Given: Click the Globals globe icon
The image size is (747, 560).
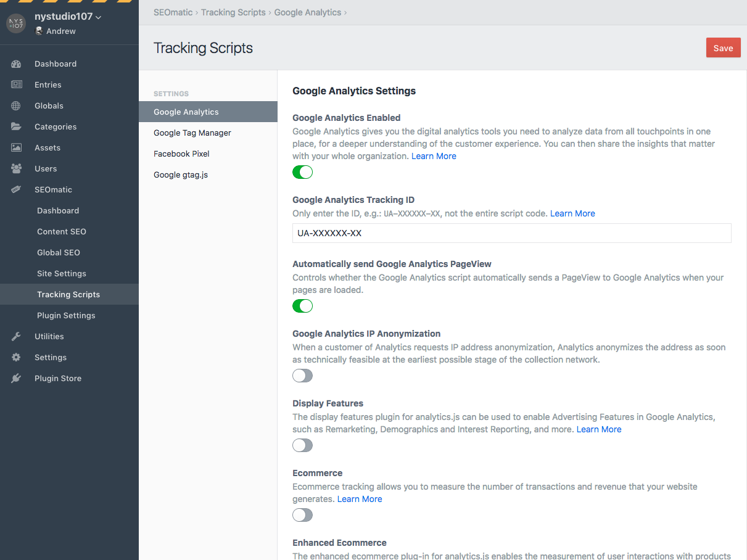Looking at the screenshot, I should point(16,105).
